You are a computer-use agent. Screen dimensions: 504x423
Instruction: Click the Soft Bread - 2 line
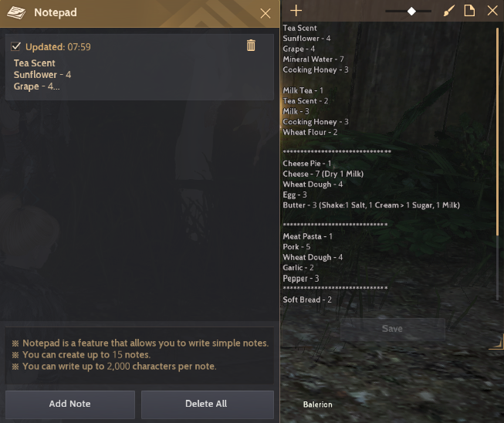(307, 300)
